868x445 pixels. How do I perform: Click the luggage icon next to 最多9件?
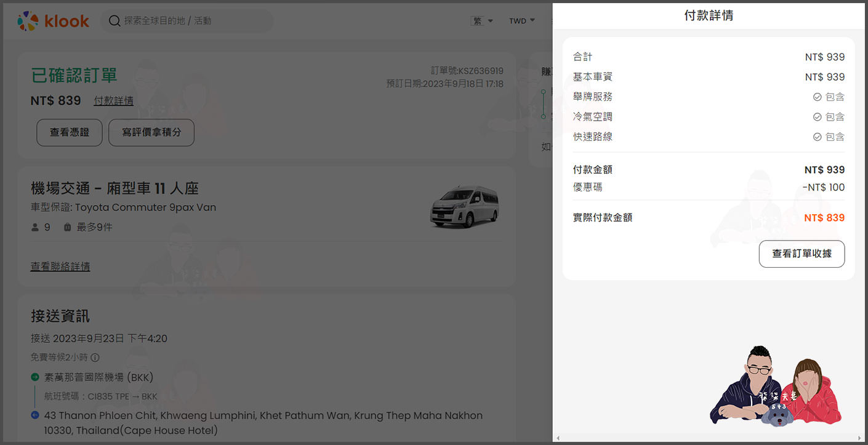click(67, 228)
